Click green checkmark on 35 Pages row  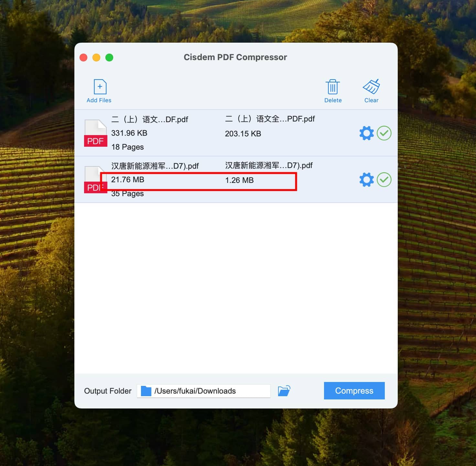click(x=384, y=180)
